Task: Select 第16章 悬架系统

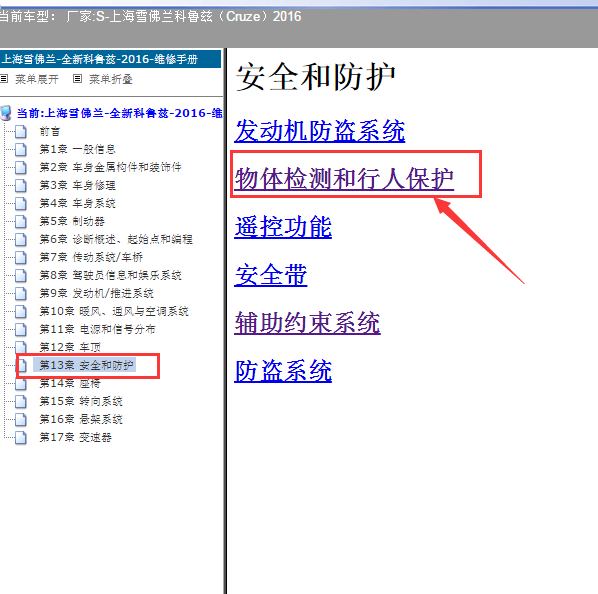Action: (x=81, y=419)
